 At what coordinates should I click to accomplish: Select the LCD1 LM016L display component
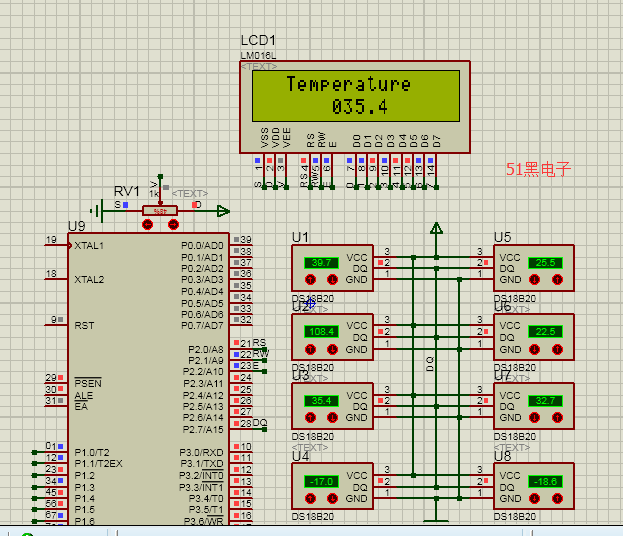tap(355, 107)
